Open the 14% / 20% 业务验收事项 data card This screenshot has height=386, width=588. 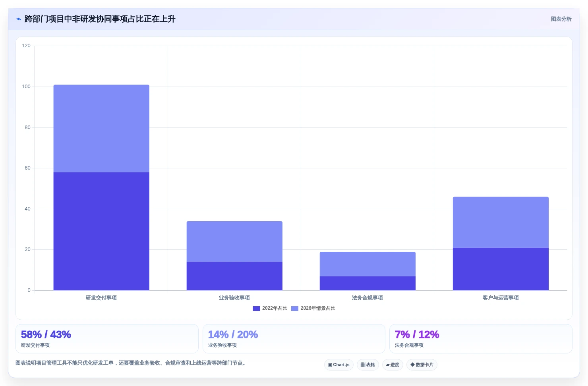point(294,339)
